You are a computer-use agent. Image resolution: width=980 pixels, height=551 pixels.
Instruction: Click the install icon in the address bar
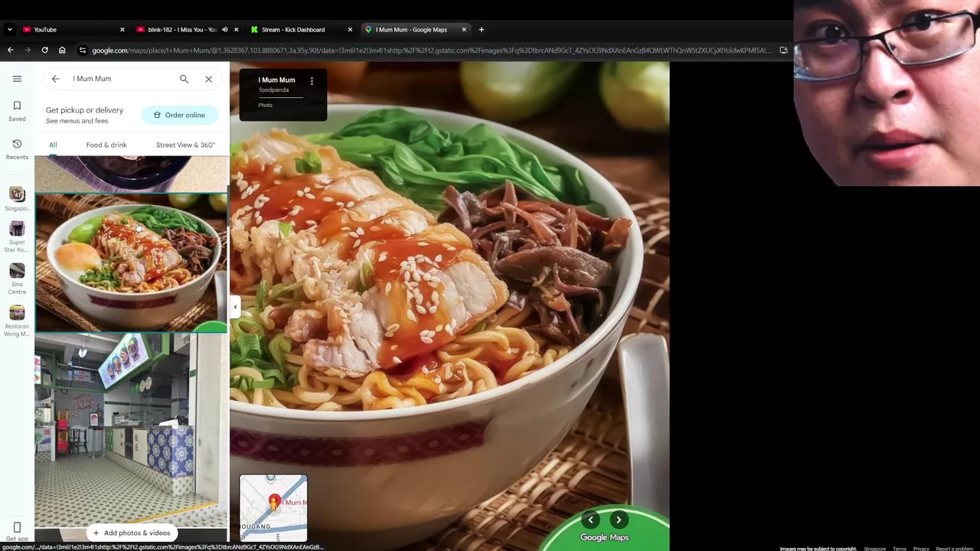pos(783,51)
